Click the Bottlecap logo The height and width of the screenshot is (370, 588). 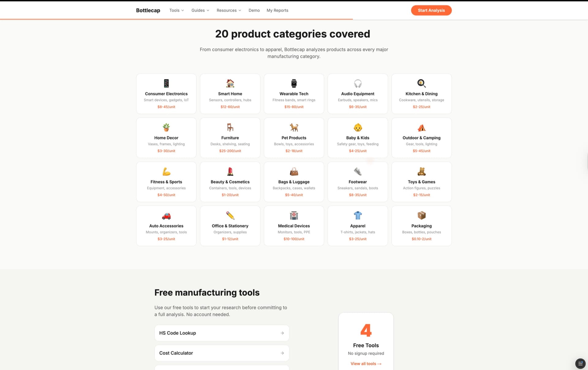point(148,10)
